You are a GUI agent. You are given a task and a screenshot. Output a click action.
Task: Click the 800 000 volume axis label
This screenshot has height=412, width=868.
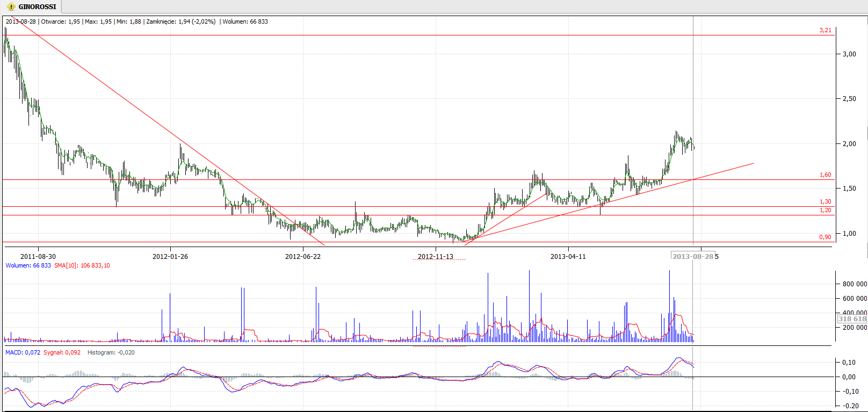coord(855,284)
